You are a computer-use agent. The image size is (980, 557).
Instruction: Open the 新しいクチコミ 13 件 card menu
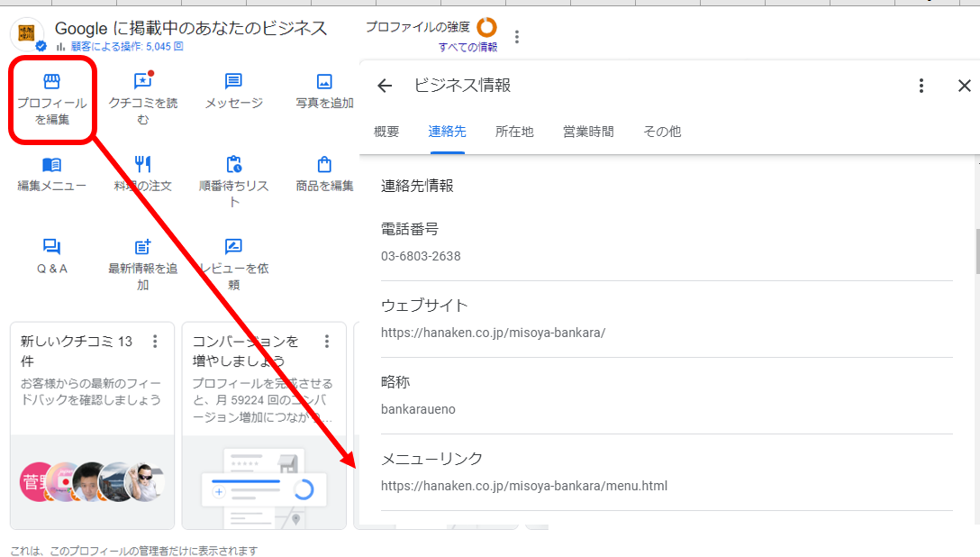click(x=155, y=342)
